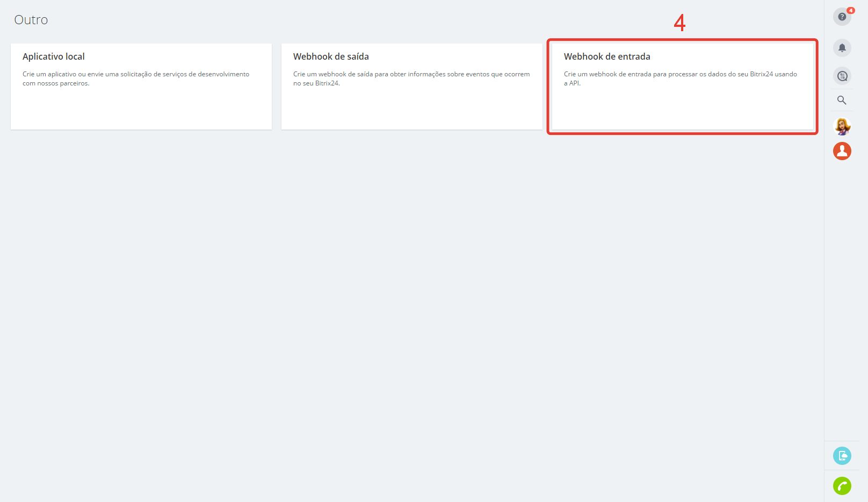The width and height of the screenshot is (868, 502).
Task: Click the magnifying glass search icon
Action: tap(842, 101)
